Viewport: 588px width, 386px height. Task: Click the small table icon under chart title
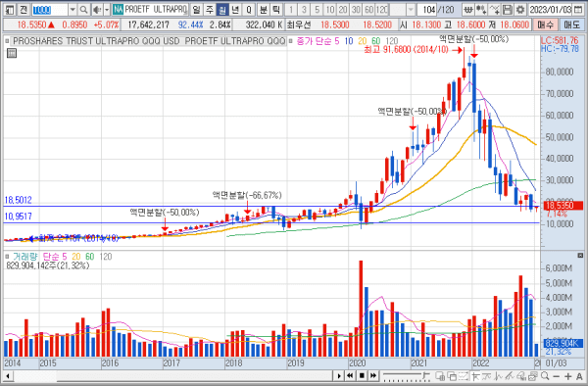(12, 53)
